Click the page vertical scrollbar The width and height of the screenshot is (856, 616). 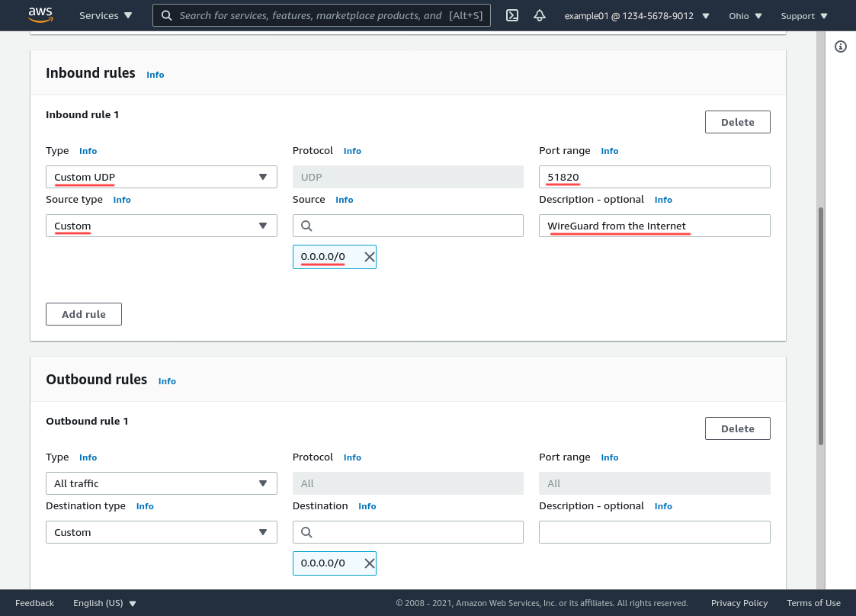820,326
